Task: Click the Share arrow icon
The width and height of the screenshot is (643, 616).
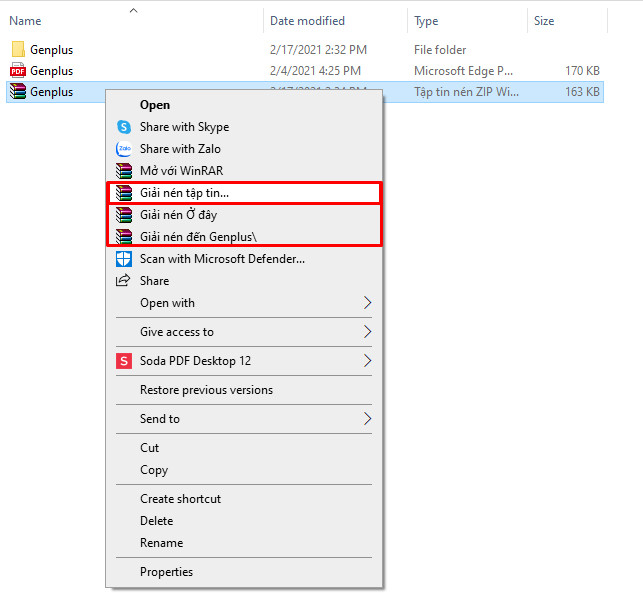Action: click(123, 281)
